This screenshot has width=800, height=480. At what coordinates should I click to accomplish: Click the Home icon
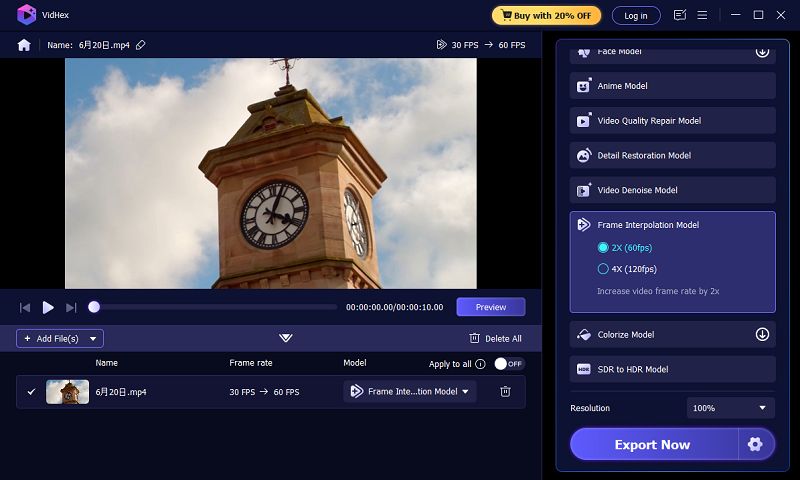(x=24, y=45)
